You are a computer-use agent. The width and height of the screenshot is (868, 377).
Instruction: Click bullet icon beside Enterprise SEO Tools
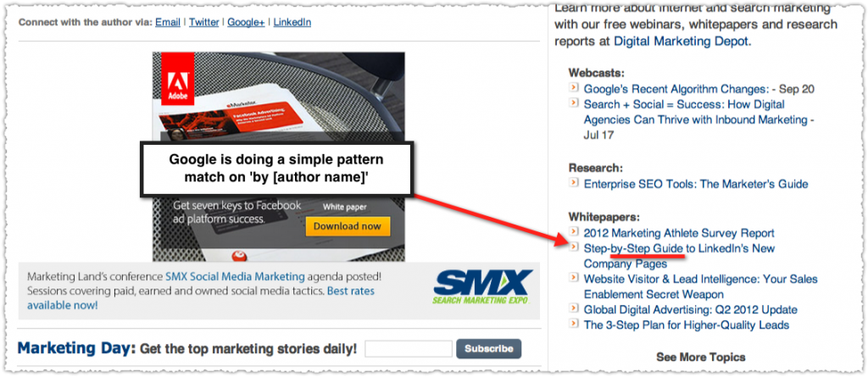pyautogui.click(x=574, y=182)
